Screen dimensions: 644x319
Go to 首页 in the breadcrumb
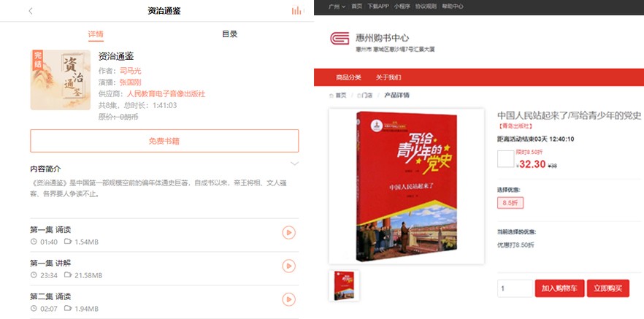pos(337,95)
